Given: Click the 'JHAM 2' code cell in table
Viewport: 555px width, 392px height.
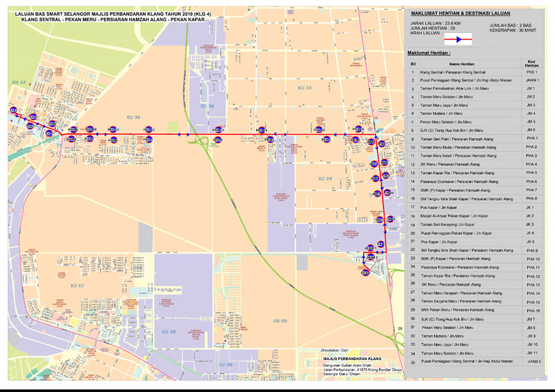Looking at the screenshot, I should coord(534,361).
